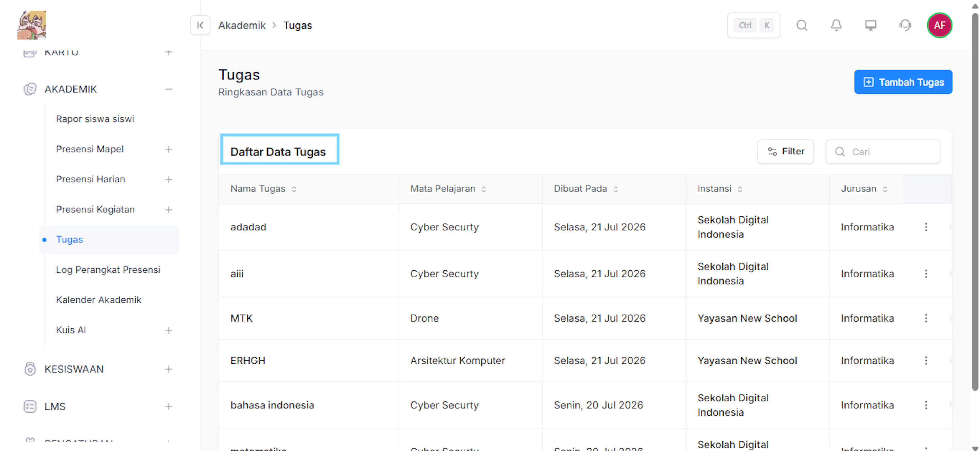Open row actions menu for ERHGH
980x451 pixels.
(926, 360)
